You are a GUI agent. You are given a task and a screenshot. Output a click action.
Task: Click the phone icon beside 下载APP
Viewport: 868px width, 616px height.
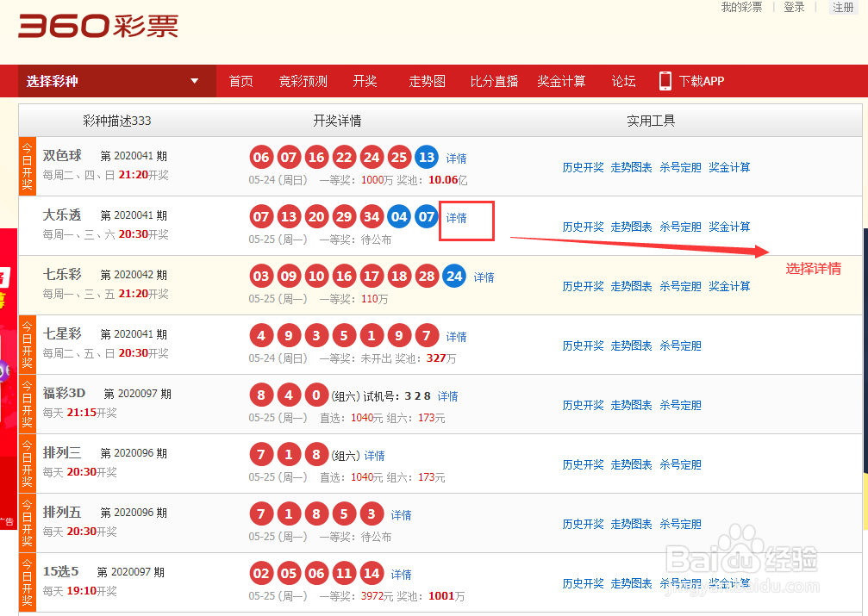tap(665, 80)
